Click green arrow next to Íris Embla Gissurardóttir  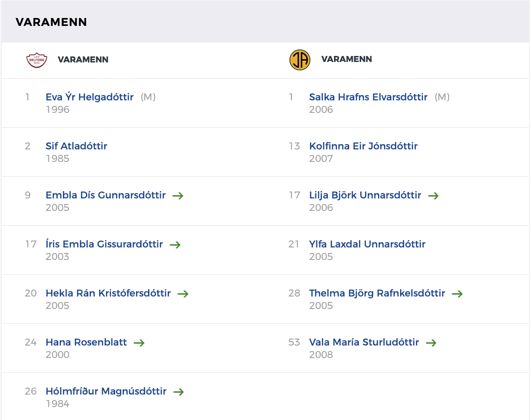175,245
